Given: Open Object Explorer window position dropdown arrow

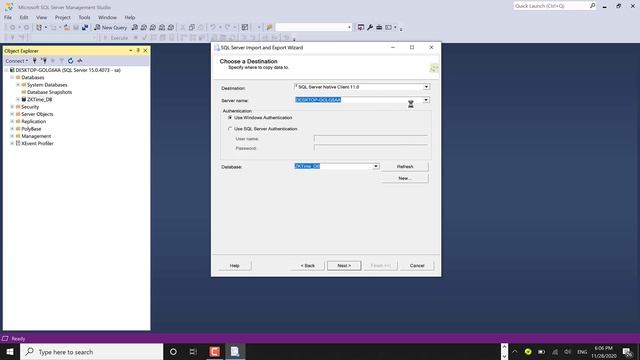Looking at the screenshot, I should click(131, 51).
